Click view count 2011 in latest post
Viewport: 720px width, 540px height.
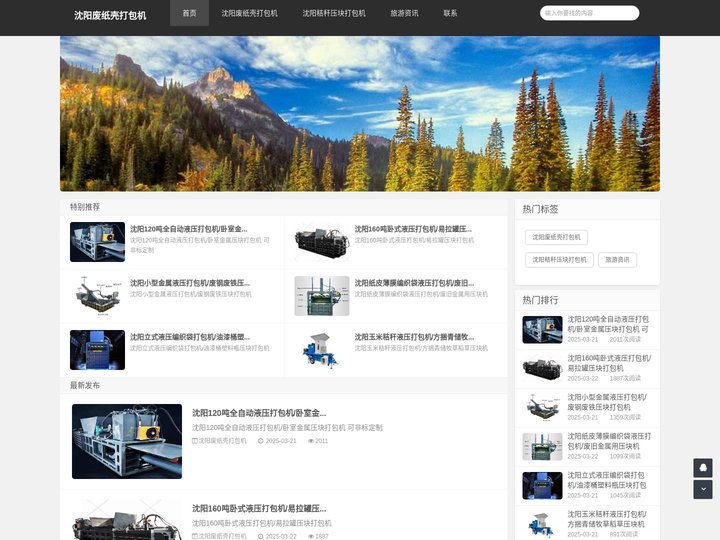tap(318, 441)
